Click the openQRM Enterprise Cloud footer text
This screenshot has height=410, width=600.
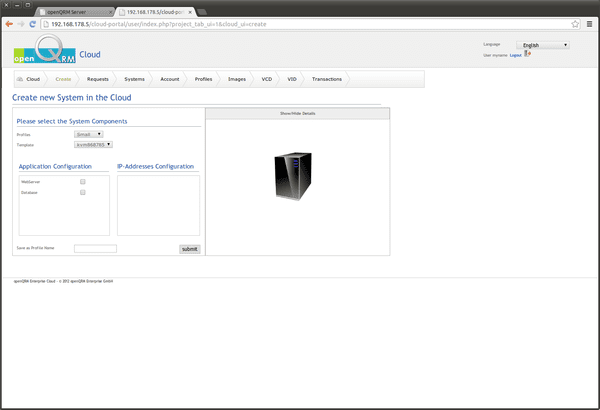(x=64, y=281)
